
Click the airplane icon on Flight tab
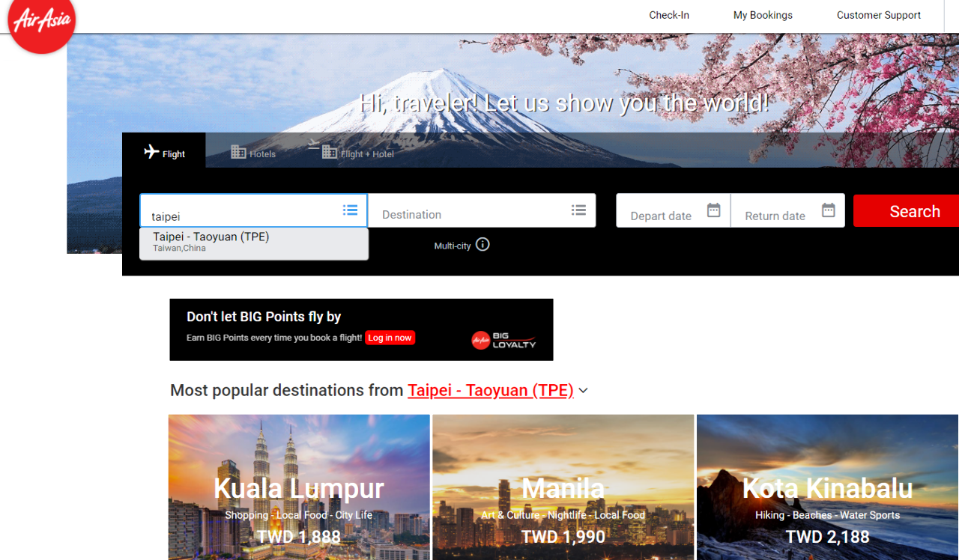point(151,152)
